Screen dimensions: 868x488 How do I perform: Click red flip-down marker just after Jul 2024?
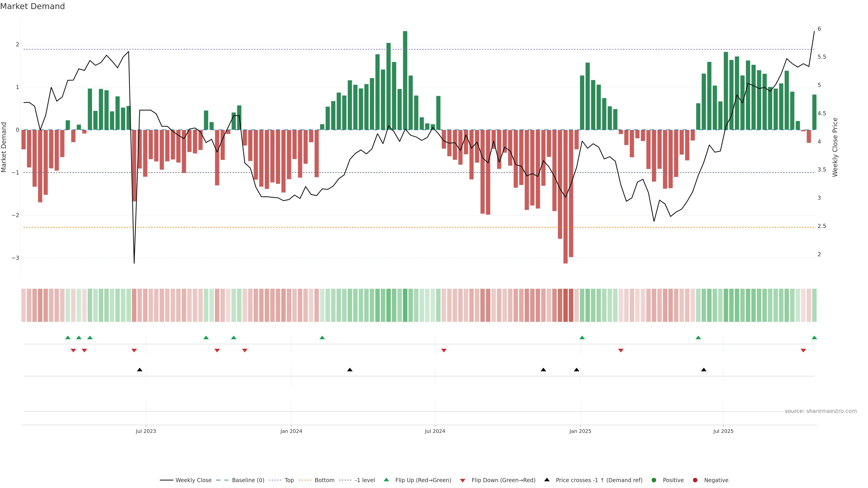coord(444,351)
